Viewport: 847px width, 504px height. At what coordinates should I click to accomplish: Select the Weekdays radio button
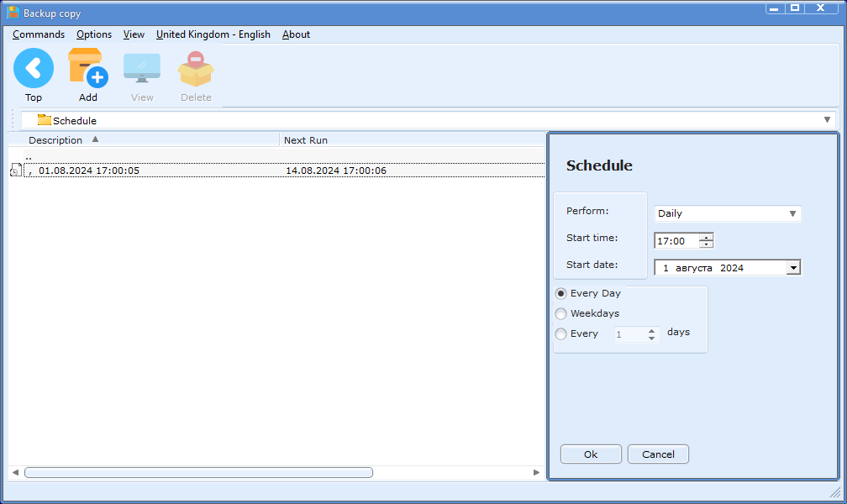561,313
